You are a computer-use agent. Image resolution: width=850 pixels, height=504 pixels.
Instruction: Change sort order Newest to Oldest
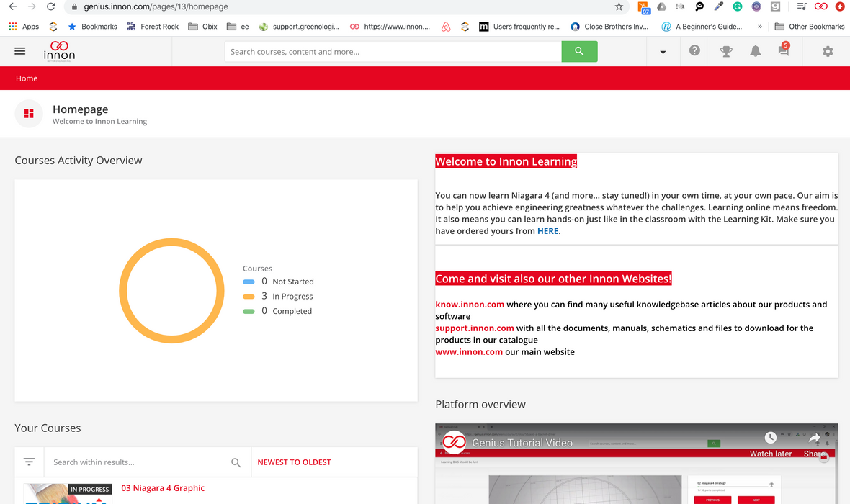click(294, 462)
